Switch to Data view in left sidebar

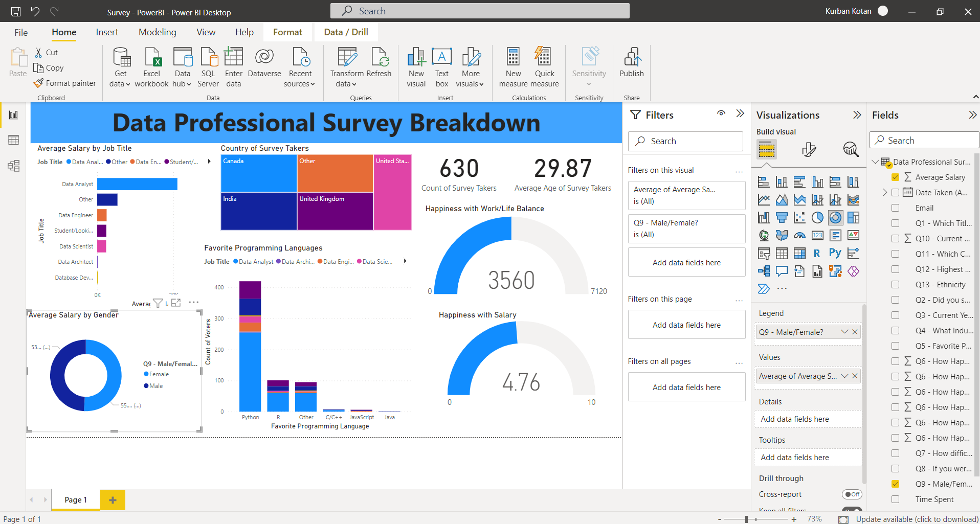point(14,140)
